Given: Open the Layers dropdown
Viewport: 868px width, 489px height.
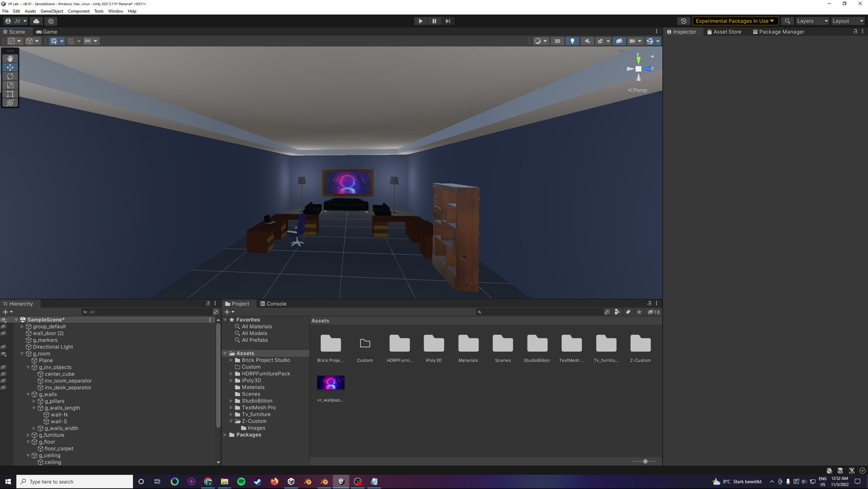Looking at the screenshot, I should point(811,21).
